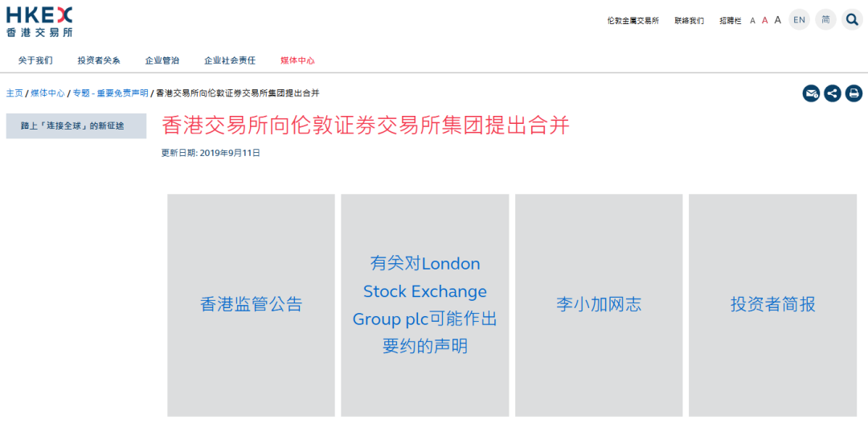Click the print page icon
Screen dimensions: 868x424
click(x=853, y=93)
